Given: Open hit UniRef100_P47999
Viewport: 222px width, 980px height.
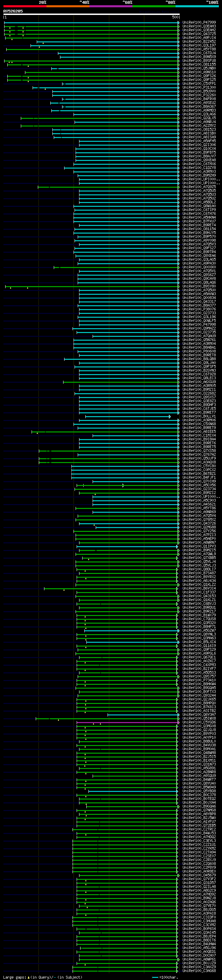Looking at the screenshot, I should pos(199,23).
